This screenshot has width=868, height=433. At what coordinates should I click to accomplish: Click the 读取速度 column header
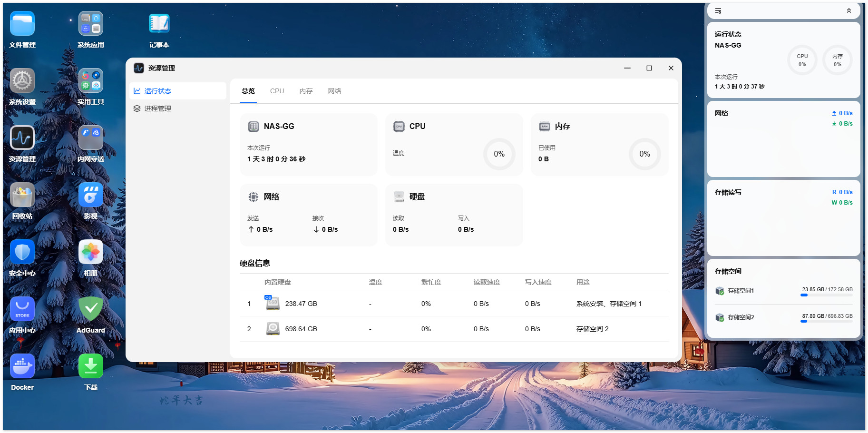[x=487, y=282]
